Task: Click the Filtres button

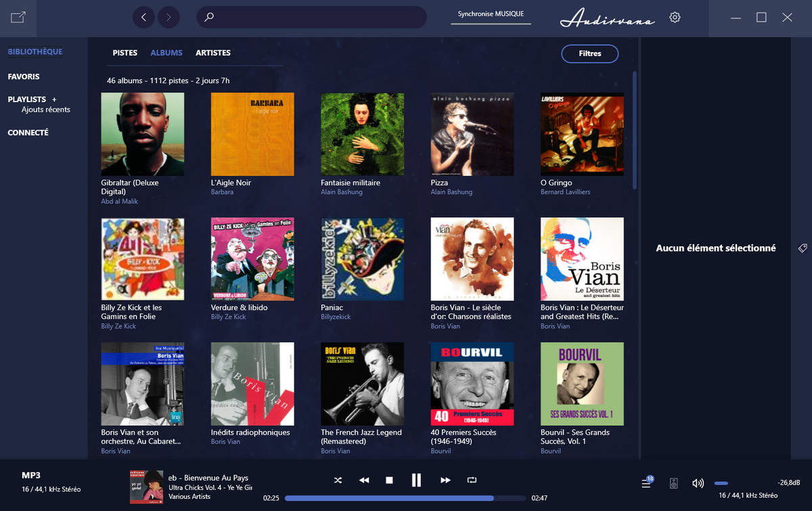Action: click(590, 53)
